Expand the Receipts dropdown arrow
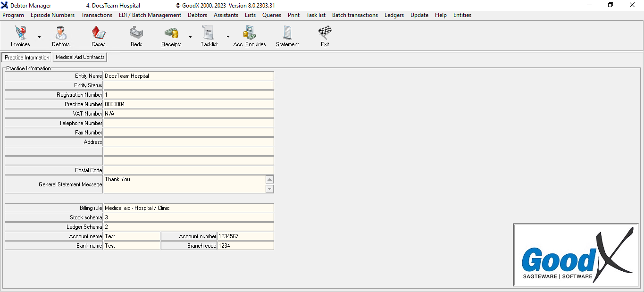The image size is (644, 292). tap(190, 37)
